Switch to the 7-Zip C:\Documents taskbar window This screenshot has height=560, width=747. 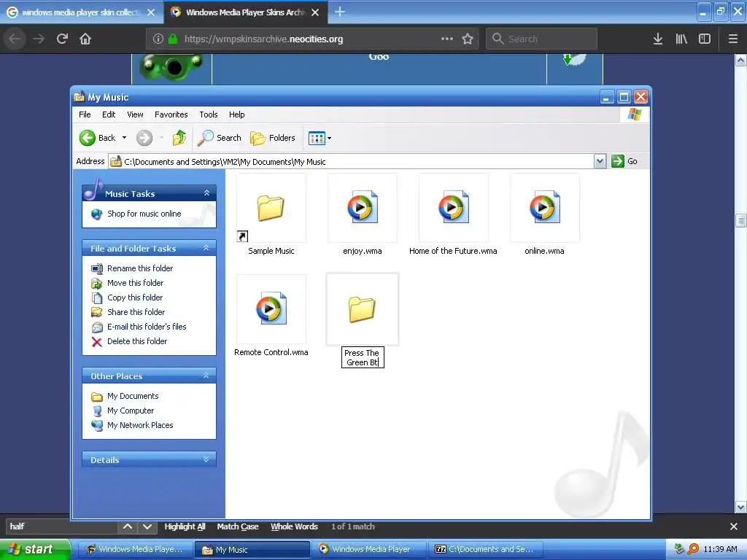click(487, 550)
